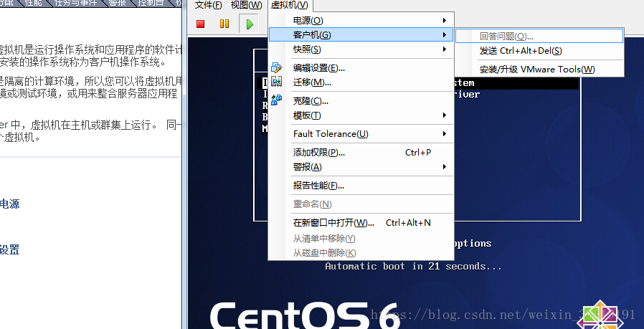This screenshot has height=329, width=644.
Task: Click the 设置 link in left panel
Action: [x=9, y=249]
